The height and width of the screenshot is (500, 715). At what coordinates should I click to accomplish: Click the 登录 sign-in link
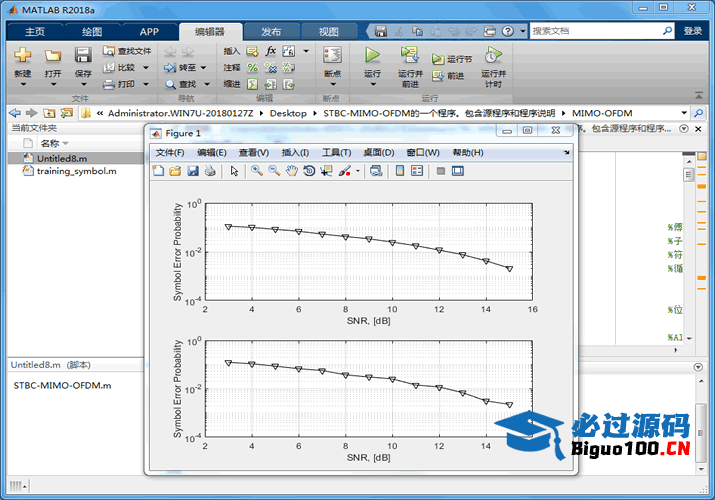click(693, 31)
